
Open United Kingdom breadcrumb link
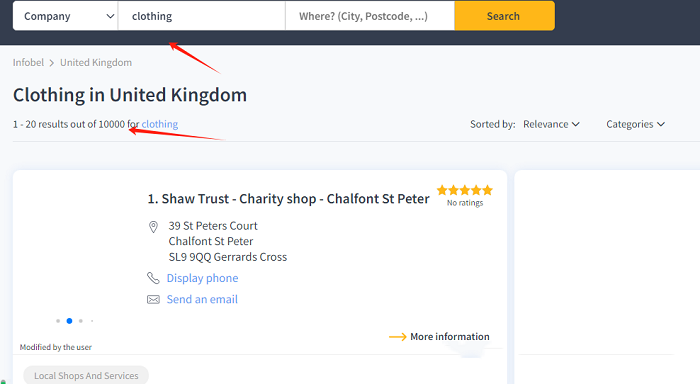(x=96, y=63)
